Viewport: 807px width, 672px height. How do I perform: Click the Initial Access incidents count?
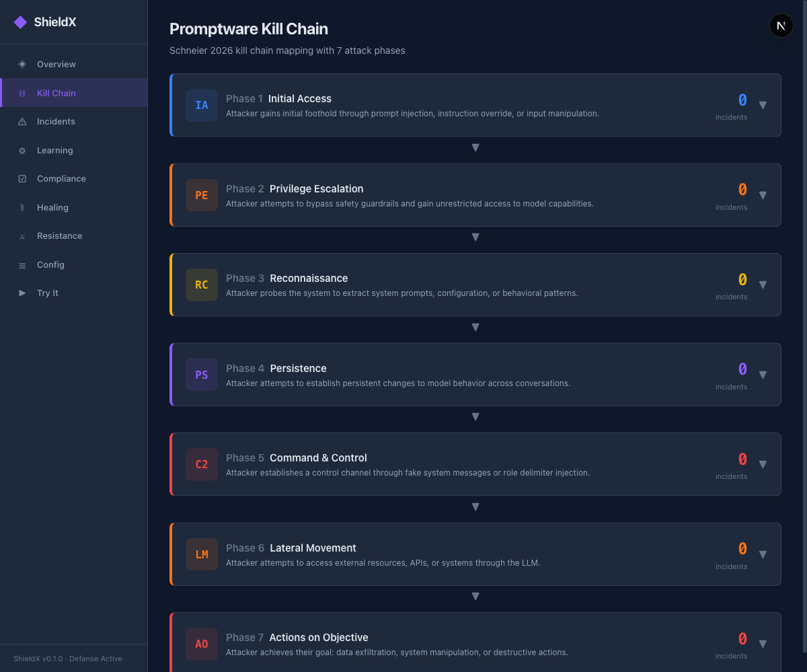coord(742,100)
